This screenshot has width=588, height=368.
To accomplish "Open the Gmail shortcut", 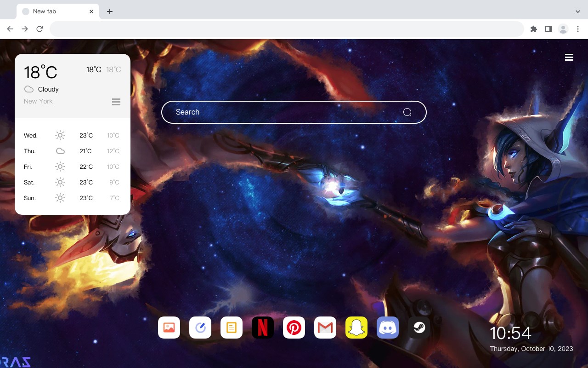I will coord(325,328).
